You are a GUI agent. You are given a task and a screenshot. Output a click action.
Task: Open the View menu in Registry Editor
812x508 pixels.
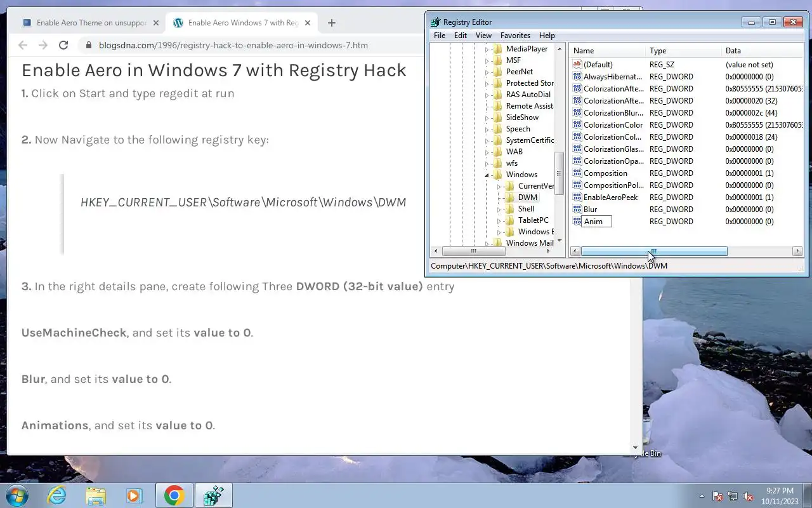(x=483, y=36)
